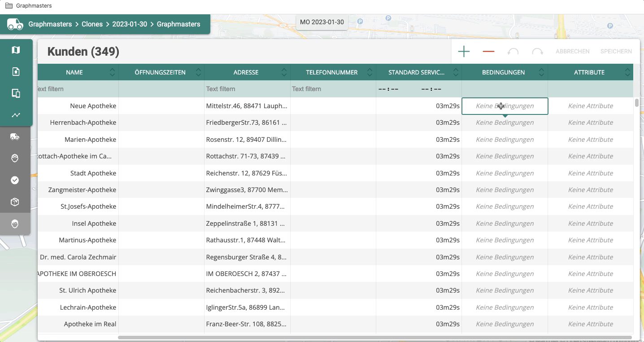This screenshot has width=644, height=342.
Task: Open the file upload sidebar icon
Action: tap(16, 71)
